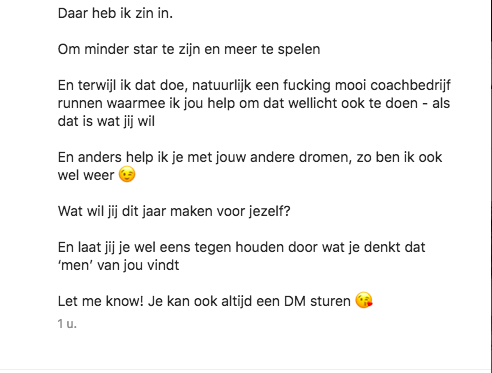The image size is (492, 373).
Task: Open the '1 u.' timestamp link
Action: point(67,324)
